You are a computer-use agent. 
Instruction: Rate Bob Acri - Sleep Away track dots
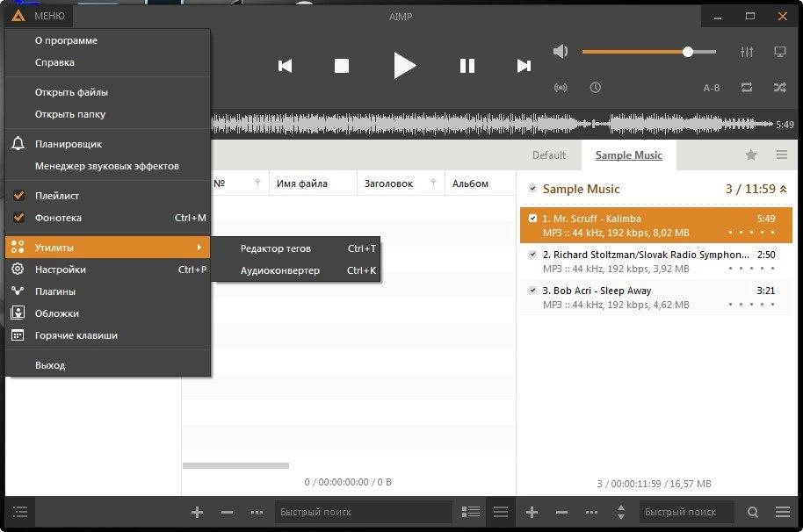point(751,305)
